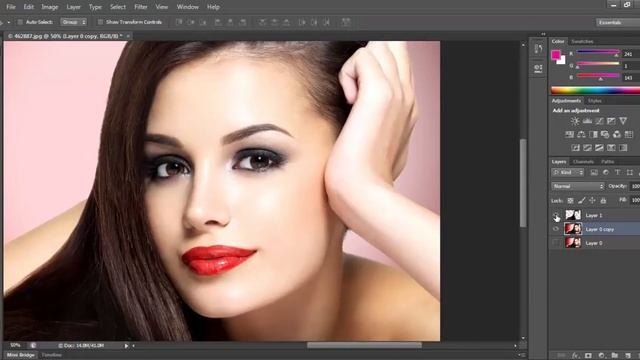This screenshot has height=360, width=640.
Task: Open the status bar info arrow menu
Action: [x=127, y=346]
